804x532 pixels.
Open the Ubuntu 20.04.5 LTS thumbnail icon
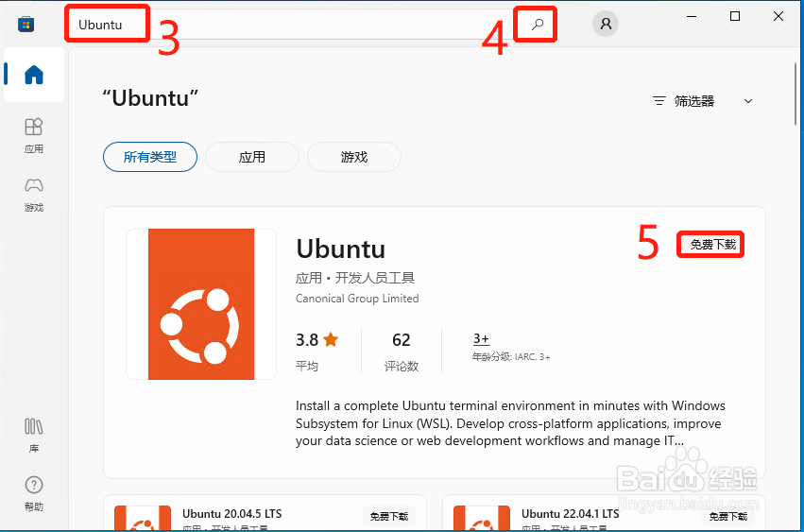pyautogui.click(x=143, y=518)
